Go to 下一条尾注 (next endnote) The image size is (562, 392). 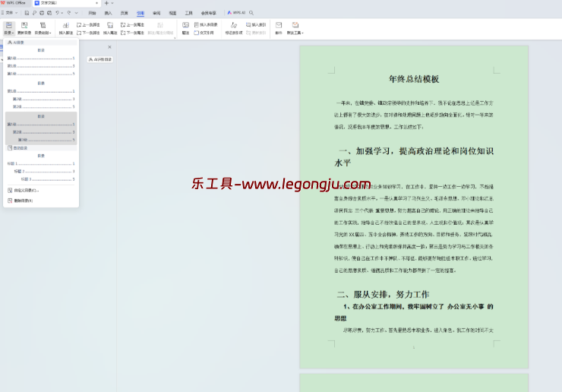[132, 33]
